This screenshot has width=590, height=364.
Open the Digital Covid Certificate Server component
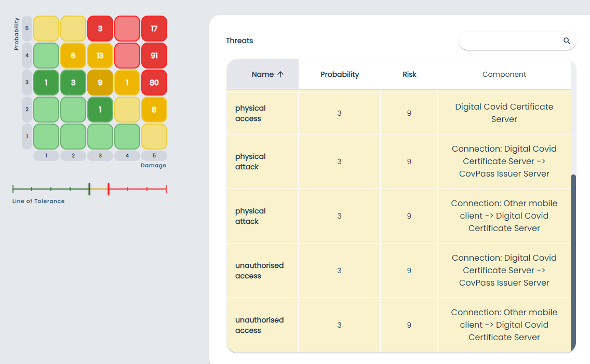pos(504,113)
